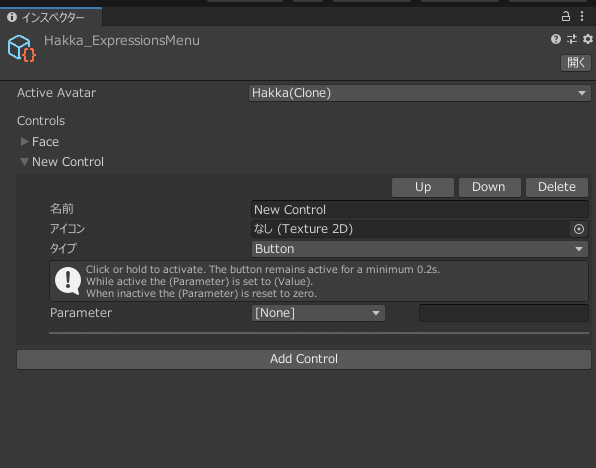Move the control Down
This screenshot has width=596, height=468.
pos(490,187)
